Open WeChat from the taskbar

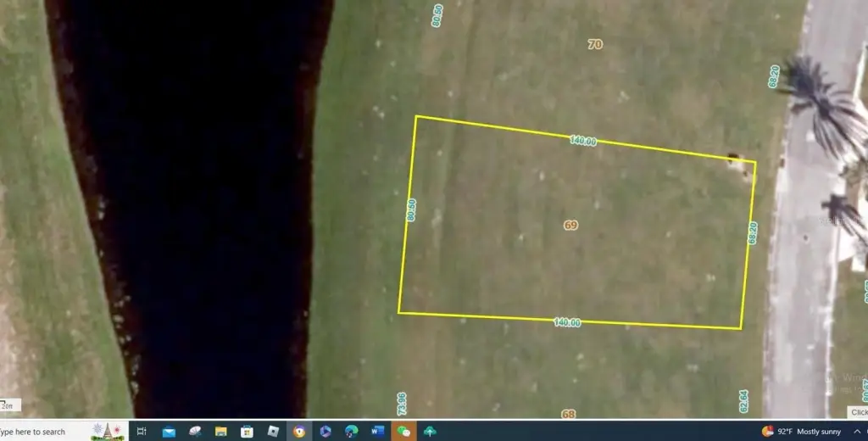pos(404,432)
